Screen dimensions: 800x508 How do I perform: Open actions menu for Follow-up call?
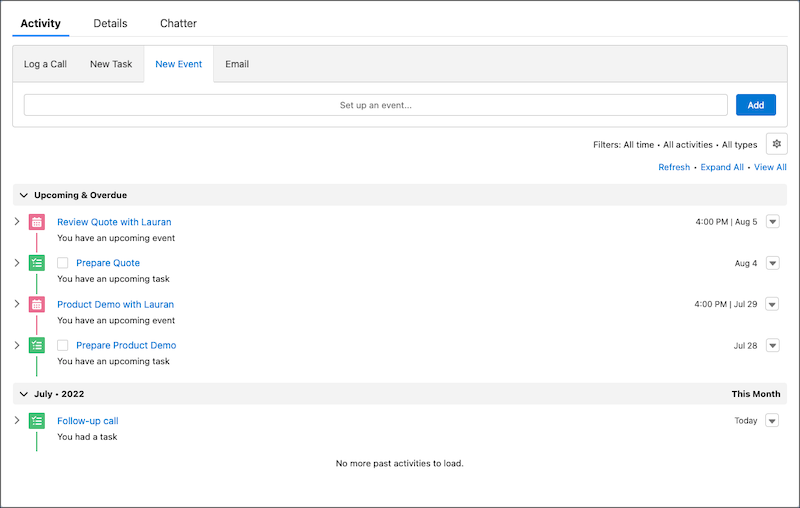(x=772, y=421)
